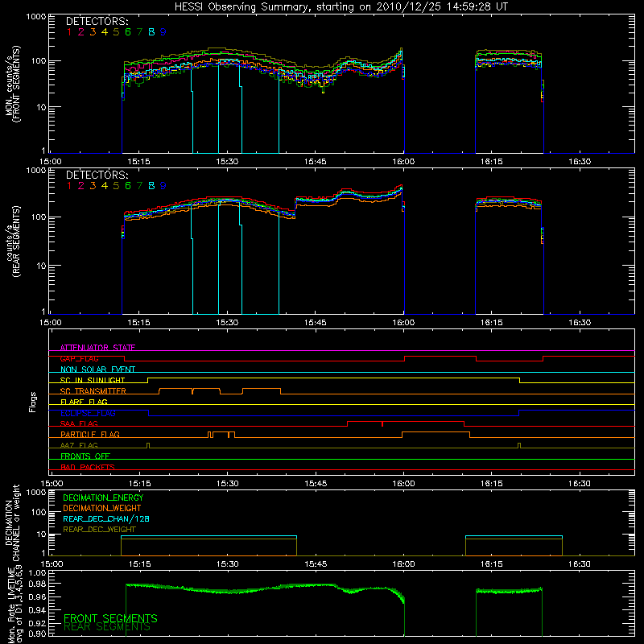Click the NON_SOLAR_EVENT flag label

point(97,369)
